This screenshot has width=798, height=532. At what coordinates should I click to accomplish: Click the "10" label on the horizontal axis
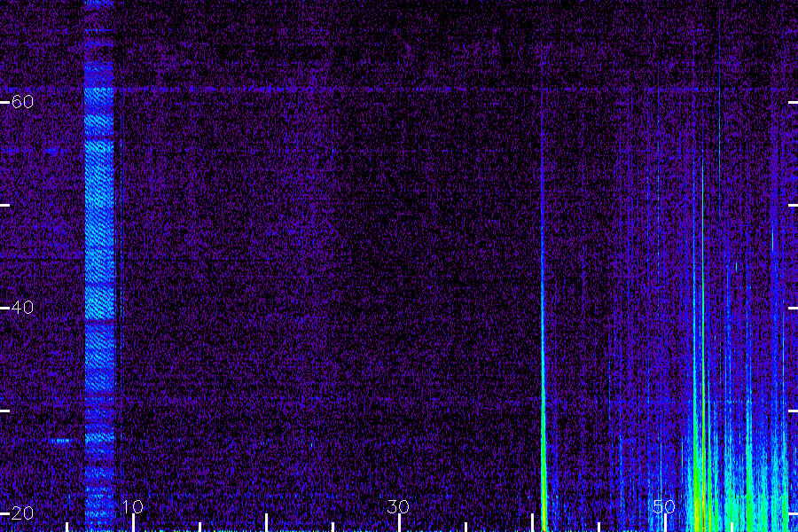coord(132,506)
